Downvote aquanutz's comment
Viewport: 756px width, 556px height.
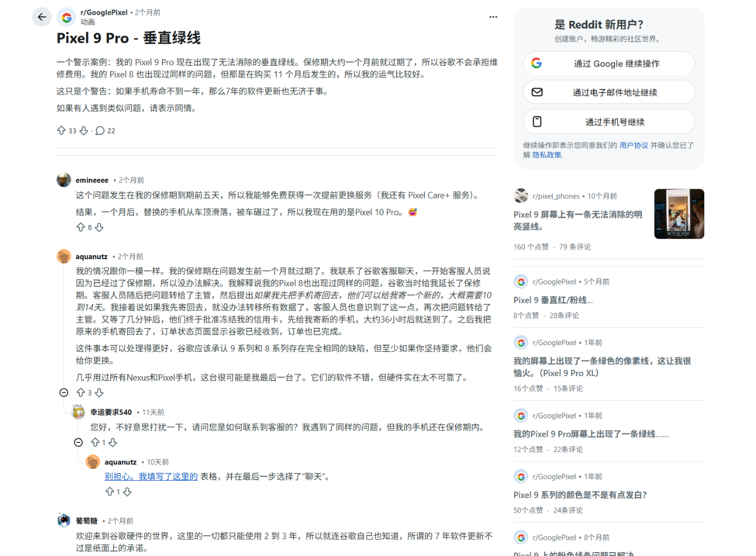pyautogui.click(x=99, y=393)
